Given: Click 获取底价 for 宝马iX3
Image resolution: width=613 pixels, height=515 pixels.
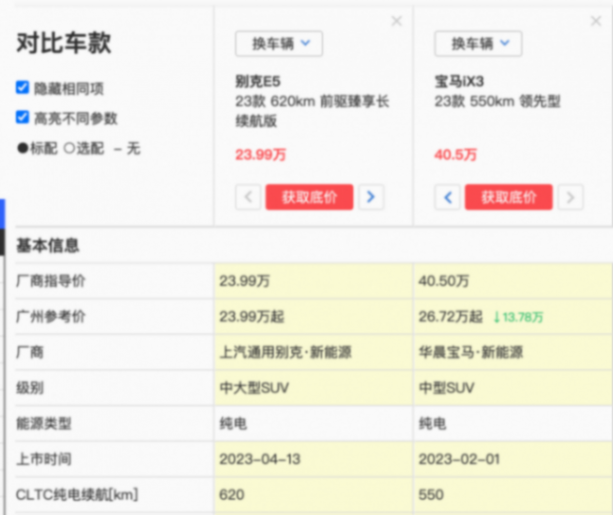Looking at the screenshot, I should pyautogui.click(x=508, y=197).
